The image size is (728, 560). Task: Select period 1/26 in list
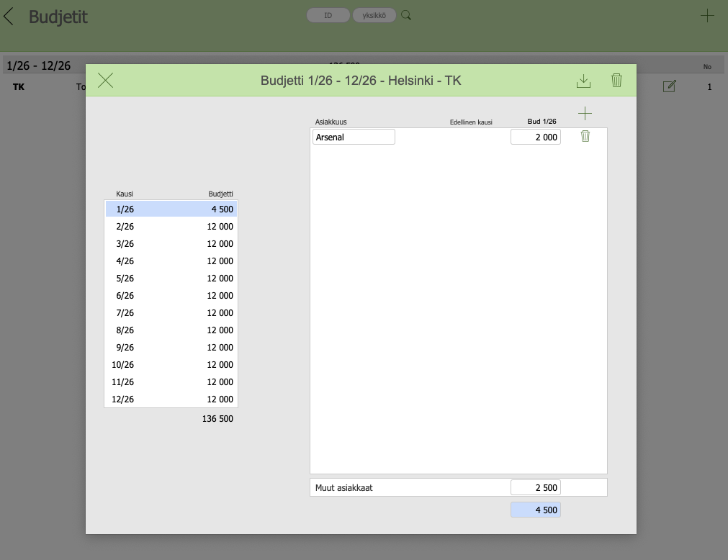171,209
